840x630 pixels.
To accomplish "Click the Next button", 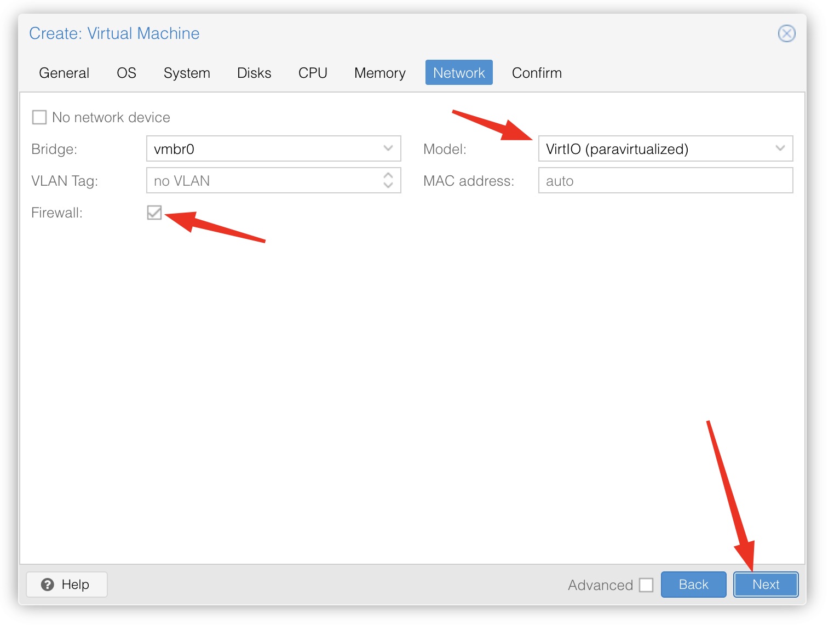I will point(766,585).
